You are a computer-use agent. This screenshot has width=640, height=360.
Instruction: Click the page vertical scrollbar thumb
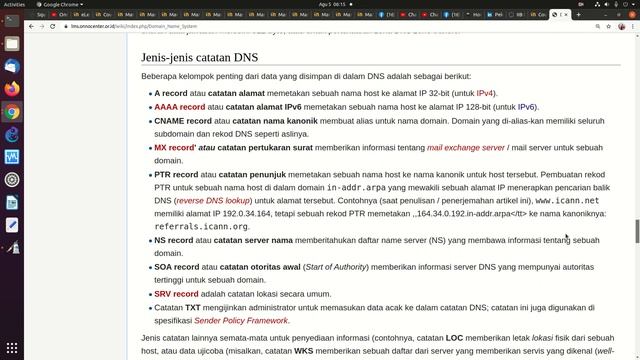point(637,231)
